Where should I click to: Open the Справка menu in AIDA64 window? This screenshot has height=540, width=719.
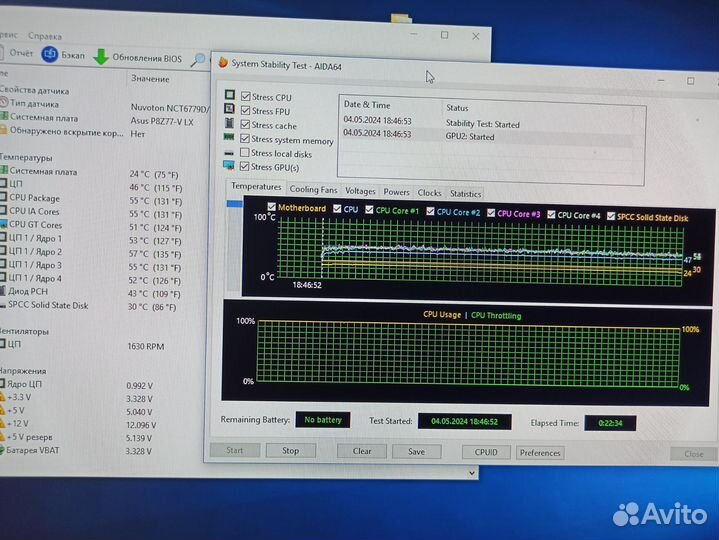44,36
